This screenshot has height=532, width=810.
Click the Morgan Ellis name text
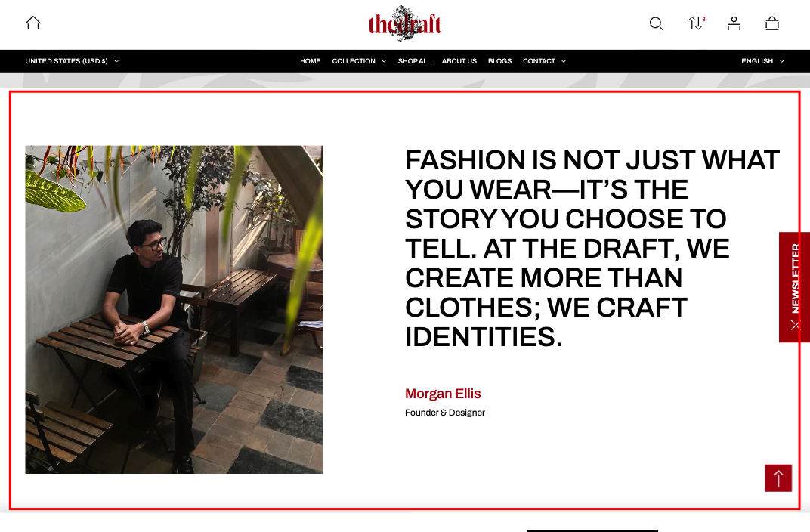click(x=443, y=394)
